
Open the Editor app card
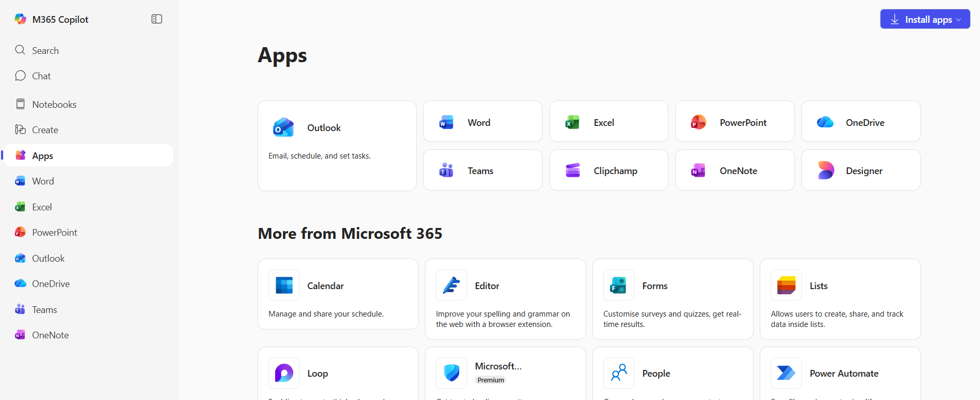tap(505, 299)
